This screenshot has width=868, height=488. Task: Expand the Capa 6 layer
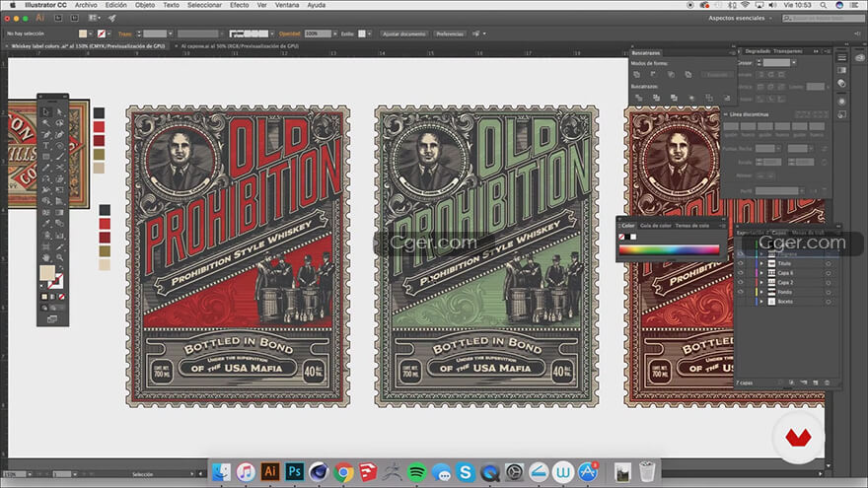[x=761, y=273]
